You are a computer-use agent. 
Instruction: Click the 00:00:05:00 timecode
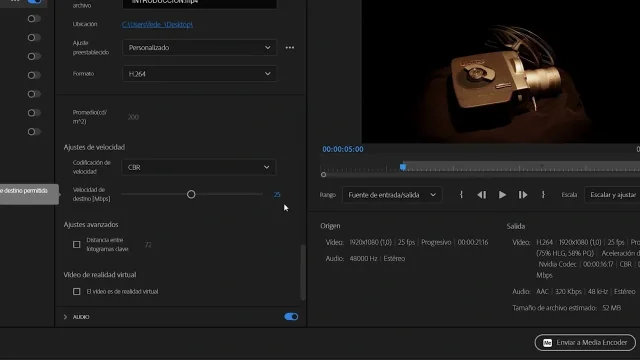point(343,149)
